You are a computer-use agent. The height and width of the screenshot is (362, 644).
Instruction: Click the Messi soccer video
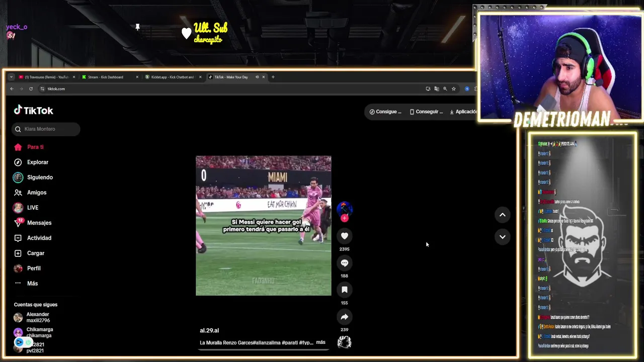264,226
